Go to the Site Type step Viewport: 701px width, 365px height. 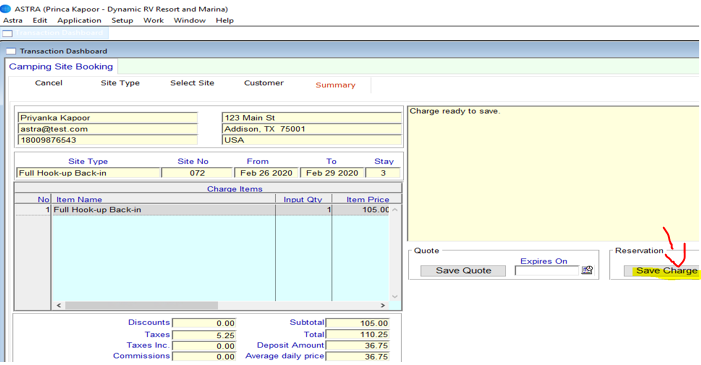coord(120,83)
